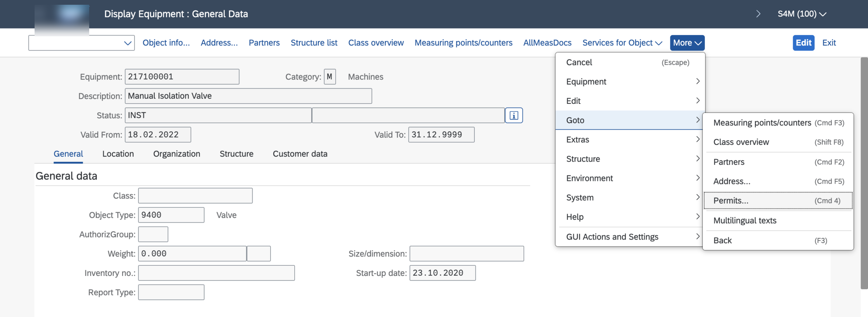Select Goto in the More menu

pyautogui.click(x=630, y=120)
